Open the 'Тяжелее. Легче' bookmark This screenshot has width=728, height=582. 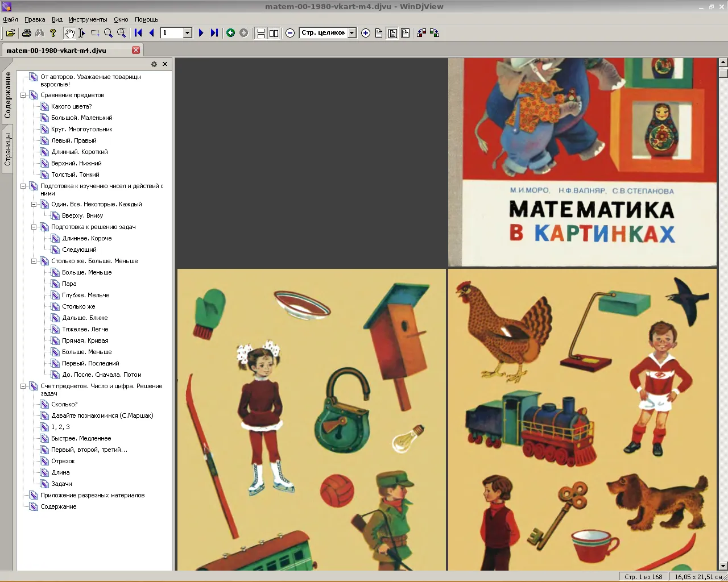pyautogui.click(x=85, y=329)
